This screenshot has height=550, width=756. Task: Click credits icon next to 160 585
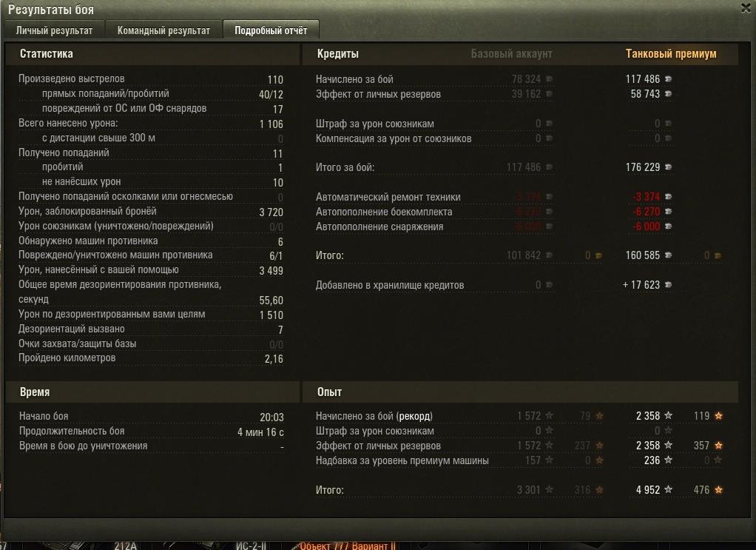pos(668,255)
